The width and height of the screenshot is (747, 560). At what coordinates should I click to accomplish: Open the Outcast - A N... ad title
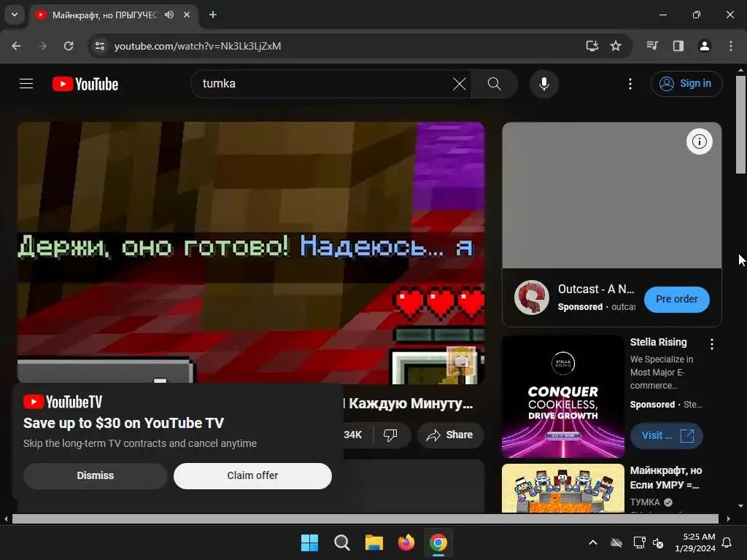pyautogui.click(x=596, y=289)
